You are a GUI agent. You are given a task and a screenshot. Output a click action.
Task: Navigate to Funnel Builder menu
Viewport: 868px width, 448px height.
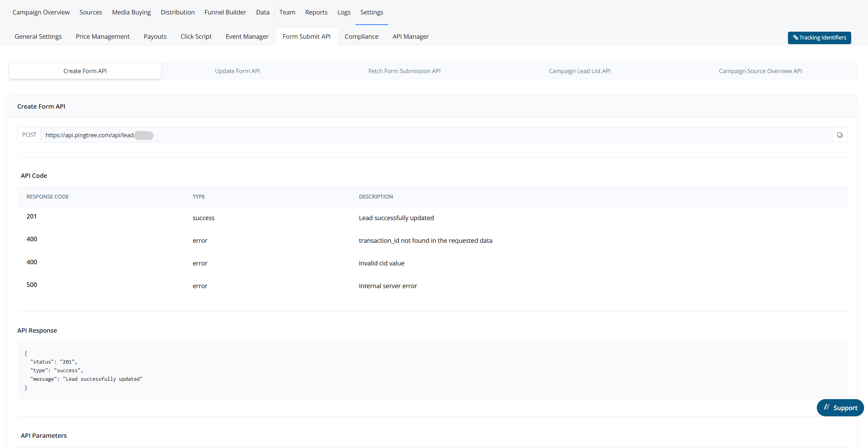(225, 12)
